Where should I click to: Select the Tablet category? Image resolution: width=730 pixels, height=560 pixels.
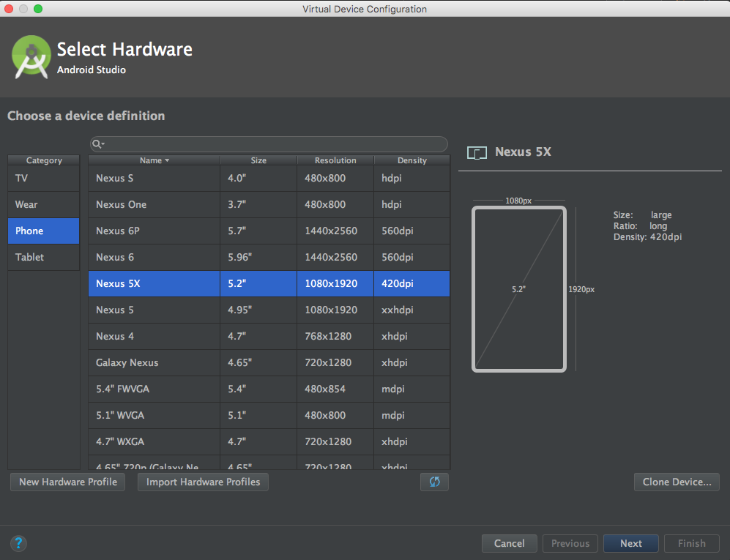(44, 257)
